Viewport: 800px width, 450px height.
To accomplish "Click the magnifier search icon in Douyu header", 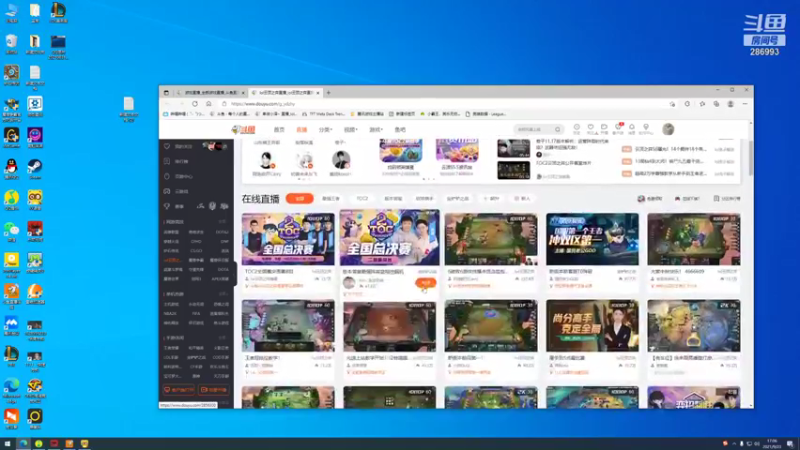I will [x=558, y=130].
